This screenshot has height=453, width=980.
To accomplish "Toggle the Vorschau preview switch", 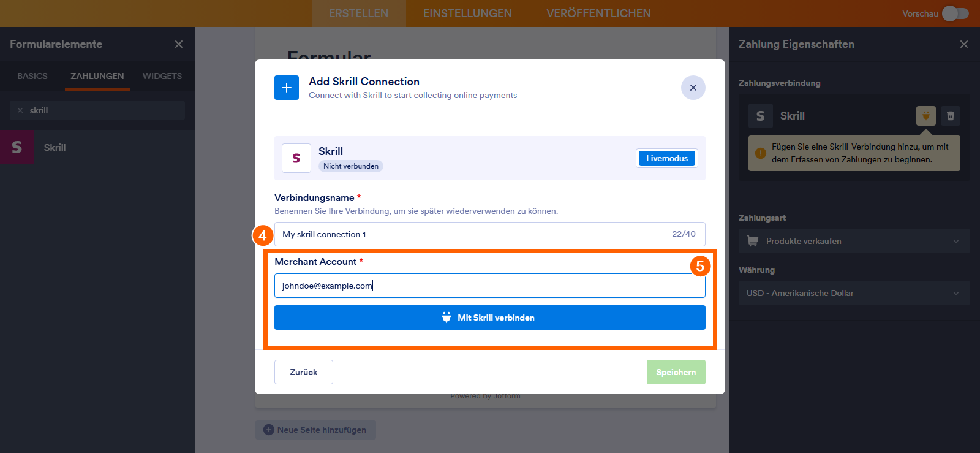I will [x=955, y=13].
